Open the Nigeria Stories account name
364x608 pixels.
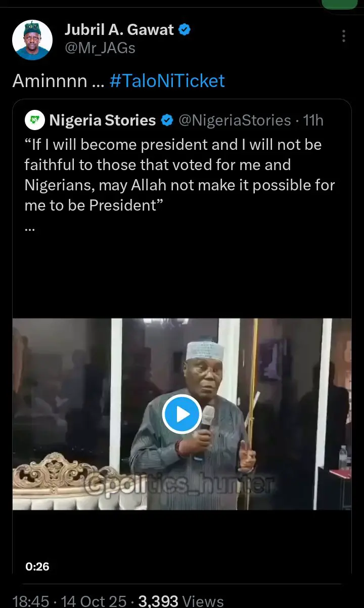[x=103, y=120]
